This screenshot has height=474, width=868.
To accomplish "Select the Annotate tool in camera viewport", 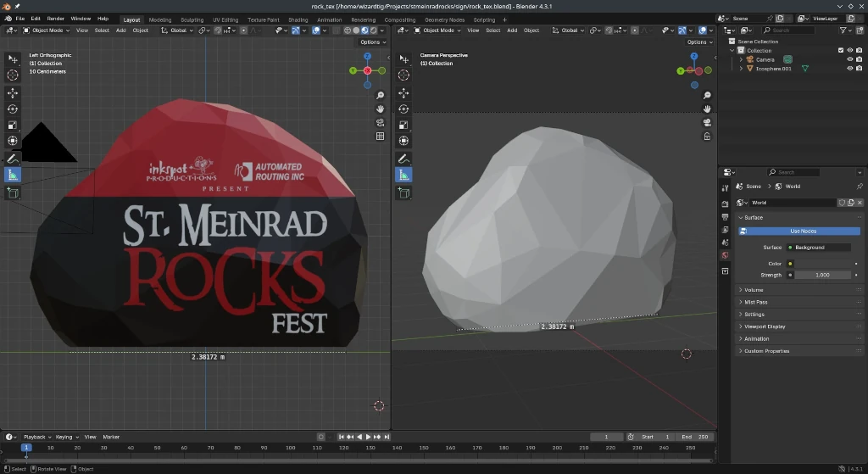I will [x=403, y=159].
